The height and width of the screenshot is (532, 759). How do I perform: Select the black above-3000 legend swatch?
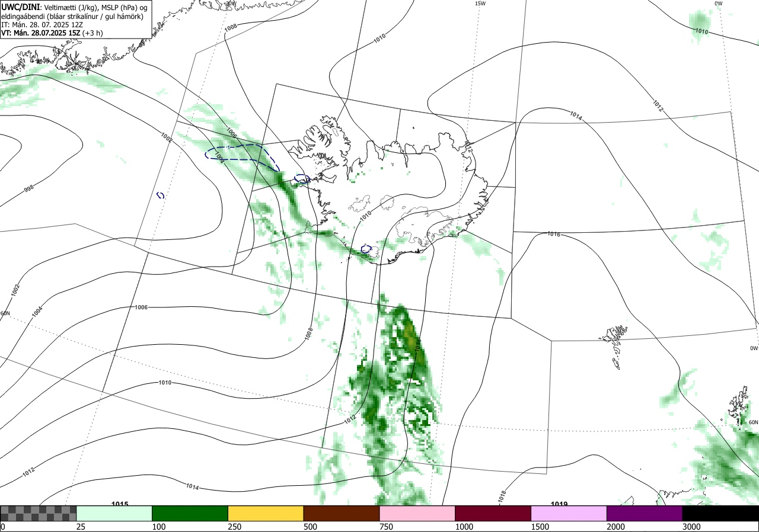720,513
